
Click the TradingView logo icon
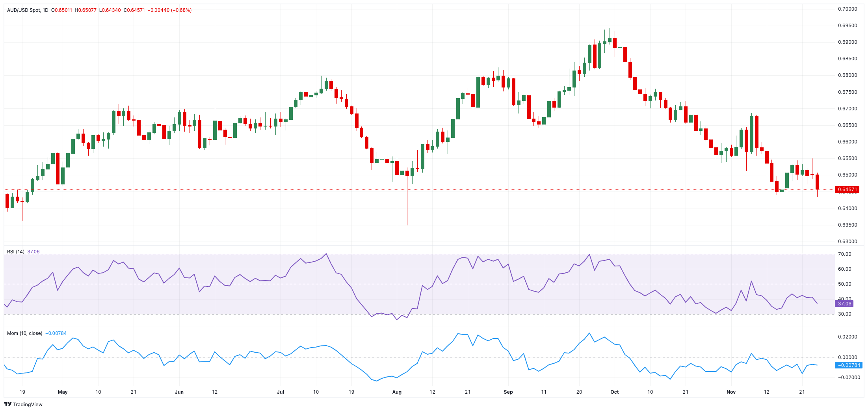click(7, 404)
